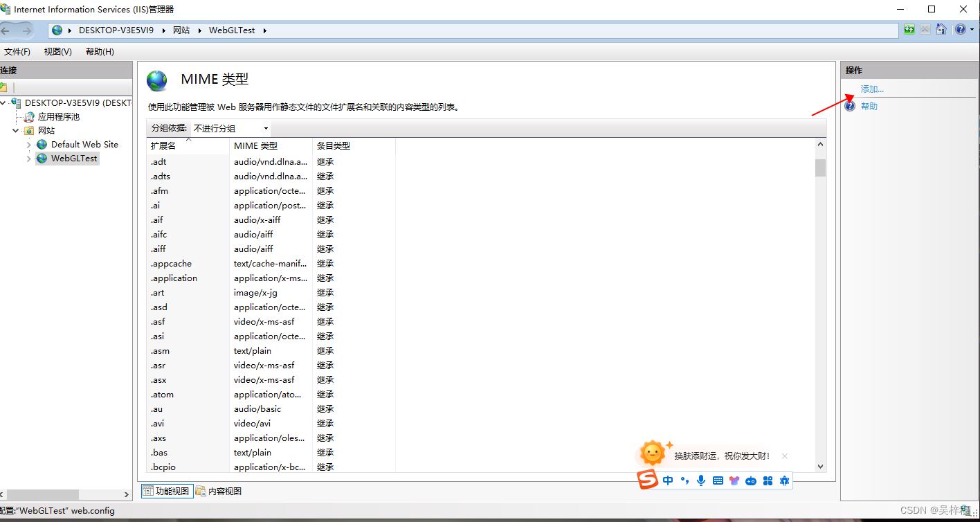Click the 网站 folder icon in tree
This screenshot has height=522, width=980.
click(x=29, y=131)
